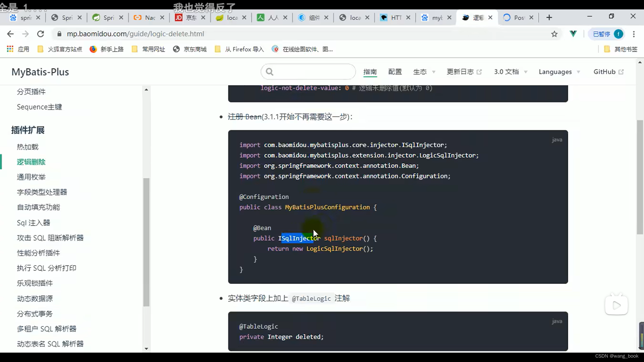The height and width of the screenshot is (362, 644).
Task: Open the Chrome profile avatar
Action: click(x=619, y=34)
